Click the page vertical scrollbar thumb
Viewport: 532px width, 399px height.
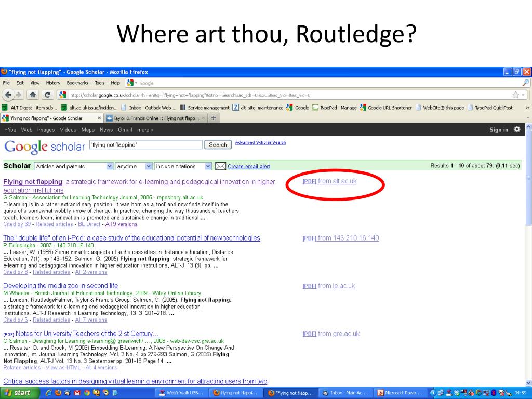pyautogui.click(x=528, y=178)
